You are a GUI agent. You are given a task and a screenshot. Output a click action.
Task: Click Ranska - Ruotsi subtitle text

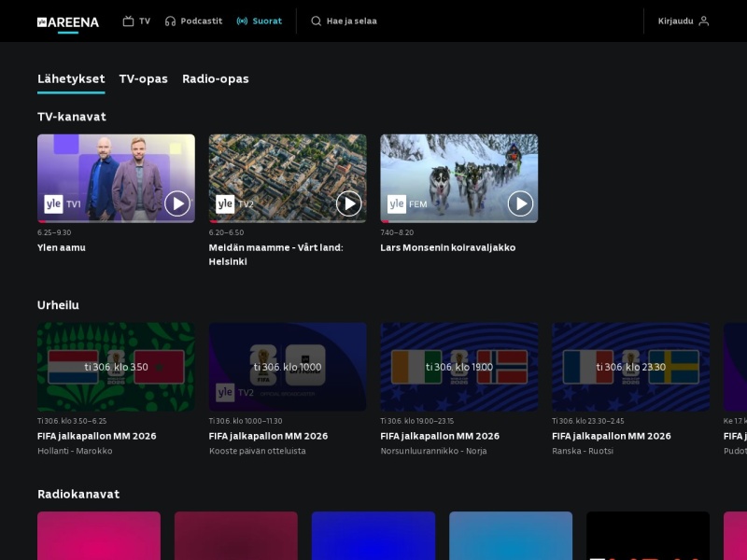coord(582,451)
